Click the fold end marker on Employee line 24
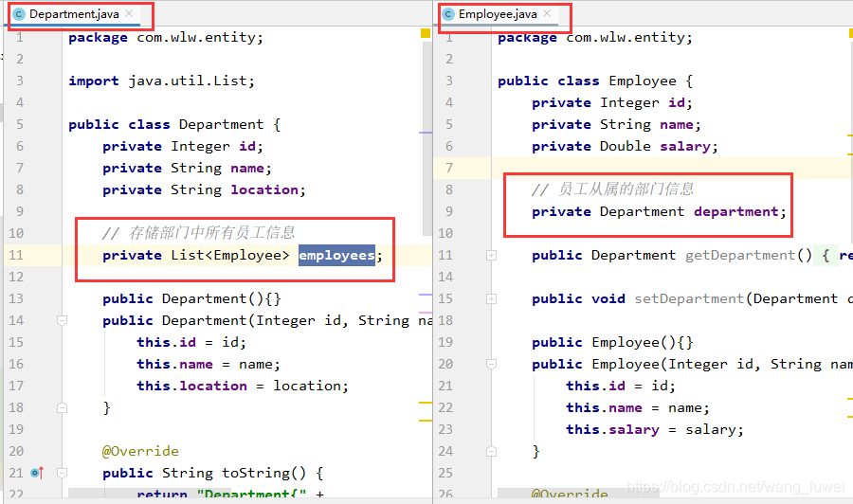The height and width of the screenshot is (504, 853). tap(491, 451)
